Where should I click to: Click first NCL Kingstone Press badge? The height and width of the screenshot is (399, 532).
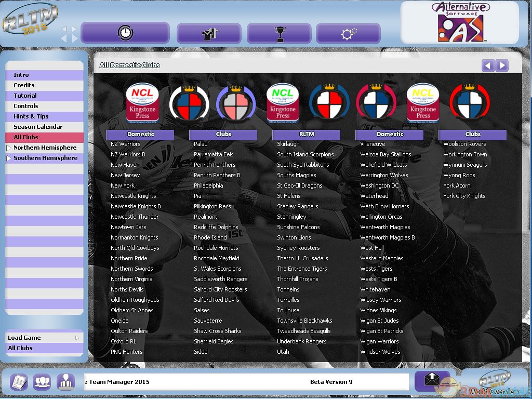click(142, 103)
